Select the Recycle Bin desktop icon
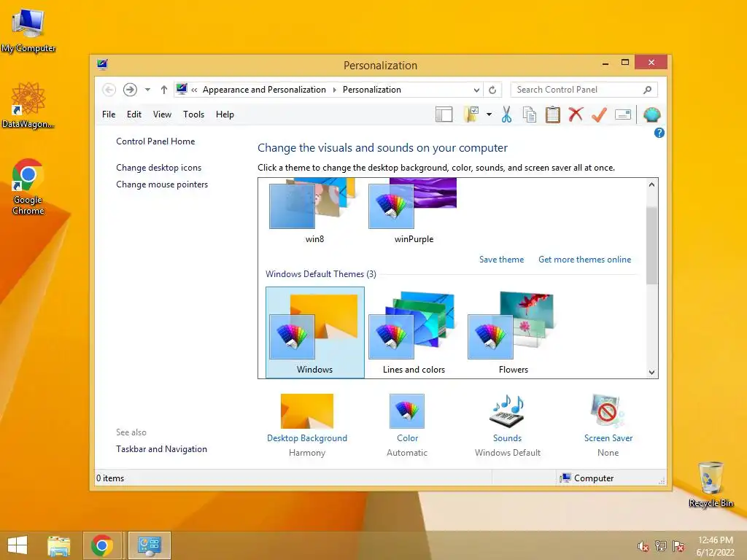Image resolution: width=747 pixels, height=560 pixels. tap(711, 484)
